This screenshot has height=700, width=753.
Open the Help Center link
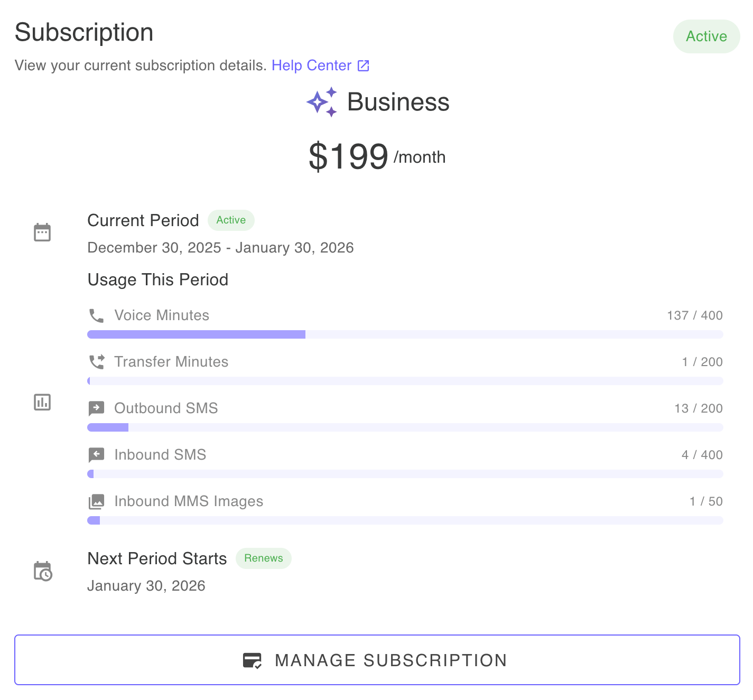[311, 65]
